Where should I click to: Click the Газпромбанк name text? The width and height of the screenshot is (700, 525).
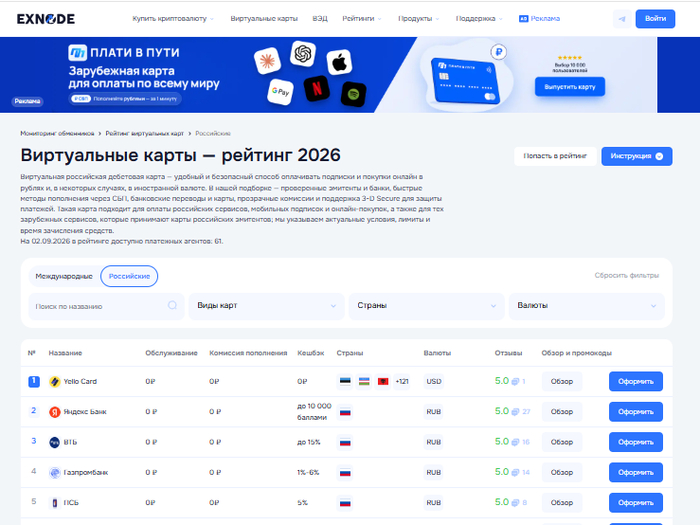86,473
